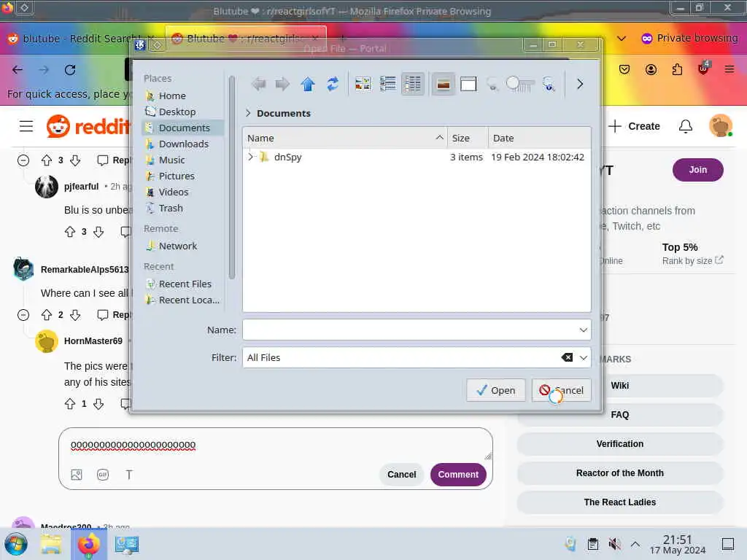
Task: Open Videos in Places sidebar
Action: point(183,192)
